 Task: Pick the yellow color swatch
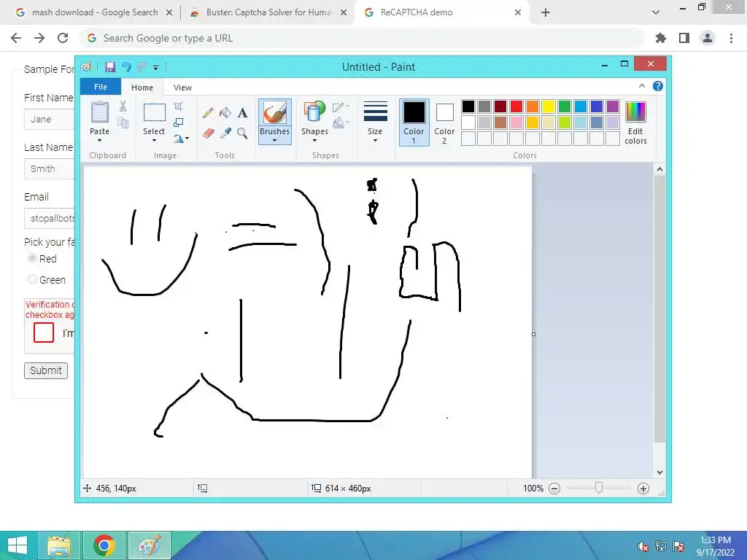(x=549, y=106)
